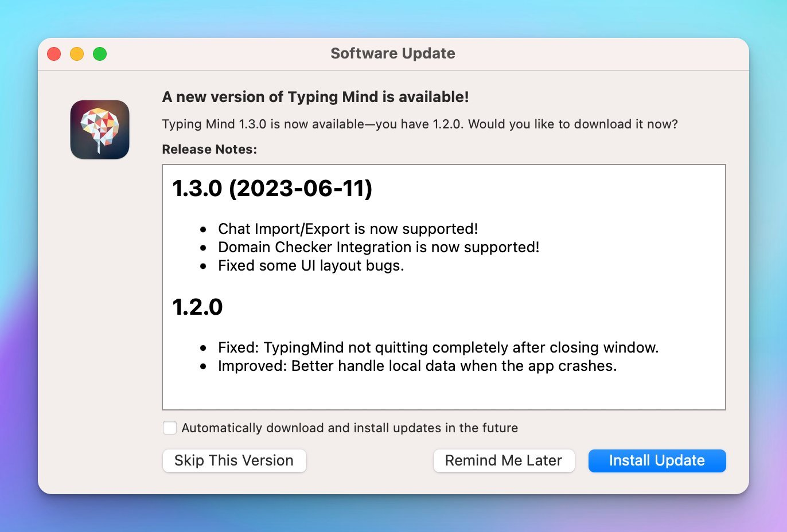
Task: Click the 1.2.0 version heading
Action: pyautogui.click(x=197, y=307)
